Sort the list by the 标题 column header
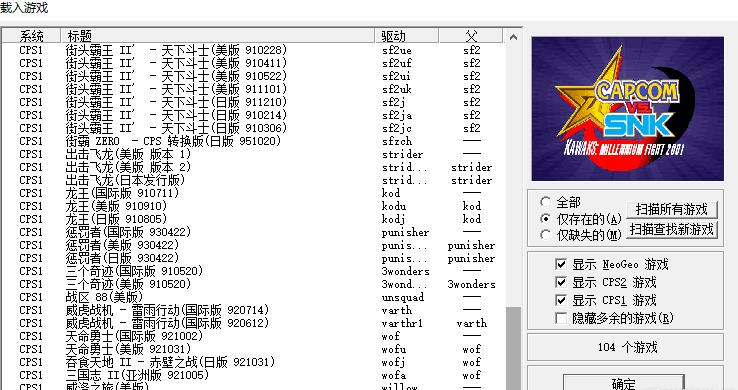738x390 pixels. (x=217, y=36)
